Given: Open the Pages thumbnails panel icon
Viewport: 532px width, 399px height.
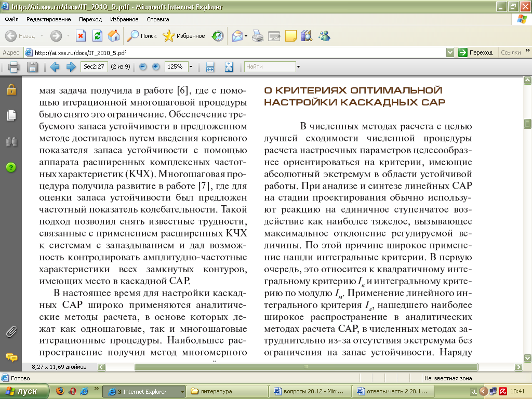Looking at the screenshot, I should [x=11, y=115].
